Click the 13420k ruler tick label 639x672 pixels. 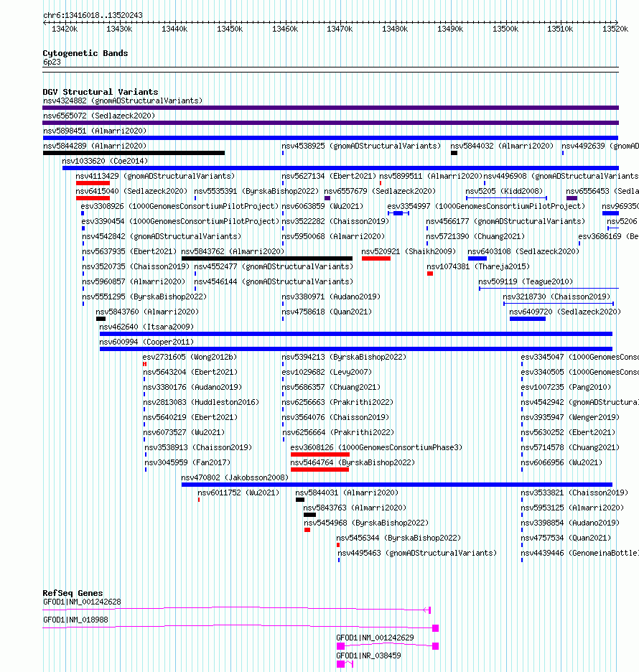tap(65, 29)
